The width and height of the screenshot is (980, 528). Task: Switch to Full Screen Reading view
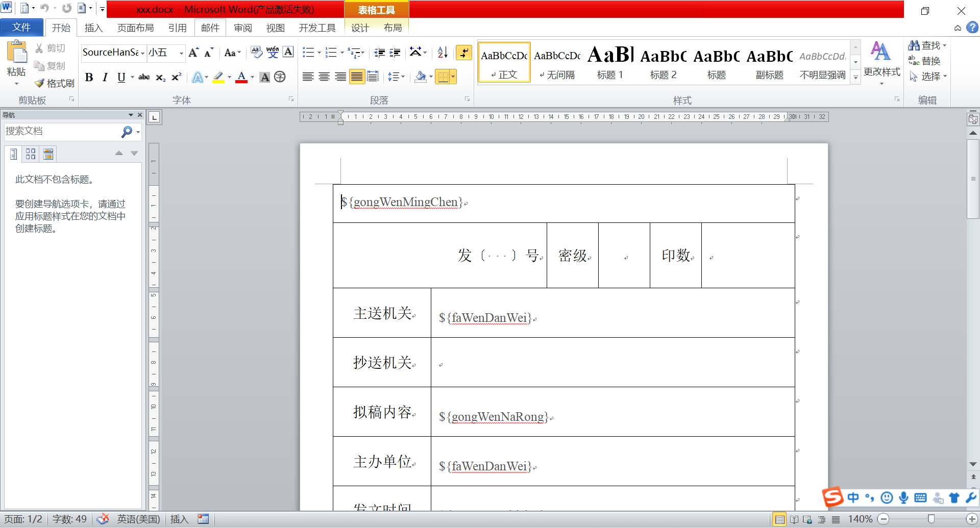tap(794, 519)
